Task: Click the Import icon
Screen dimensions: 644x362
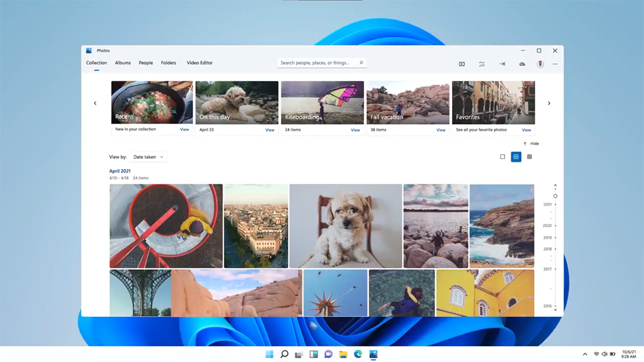Action: tap(502, 64)
